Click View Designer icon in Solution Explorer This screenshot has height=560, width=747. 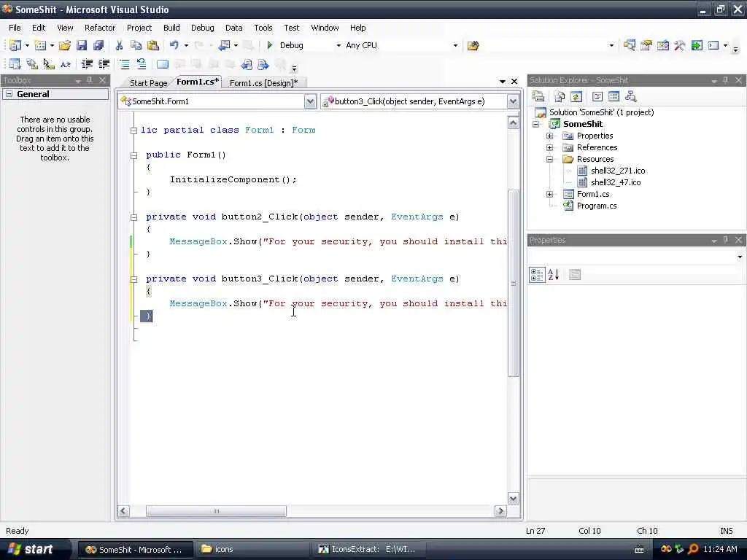(614, 97)
